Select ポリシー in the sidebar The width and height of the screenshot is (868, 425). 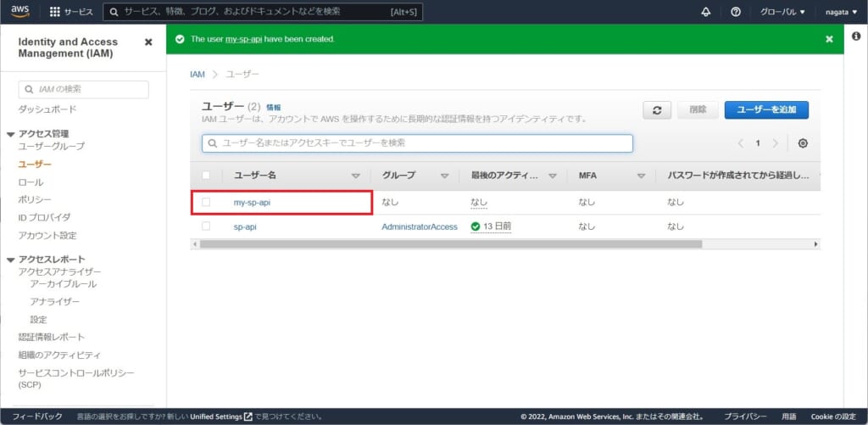tap(35, 199)
